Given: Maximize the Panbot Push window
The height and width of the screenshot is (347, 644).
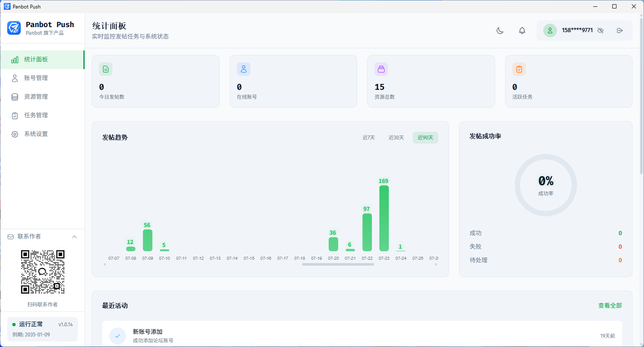Looking at the screenshot, I should [614, 6].
